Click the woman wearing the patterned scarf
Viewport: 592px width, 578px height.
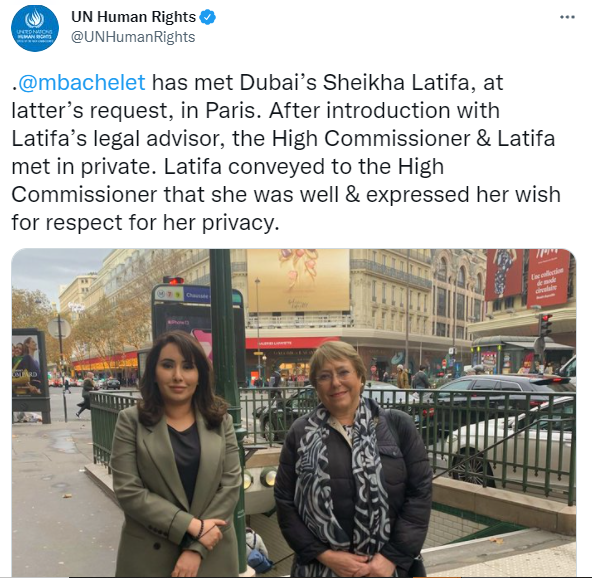coord(352,459)
